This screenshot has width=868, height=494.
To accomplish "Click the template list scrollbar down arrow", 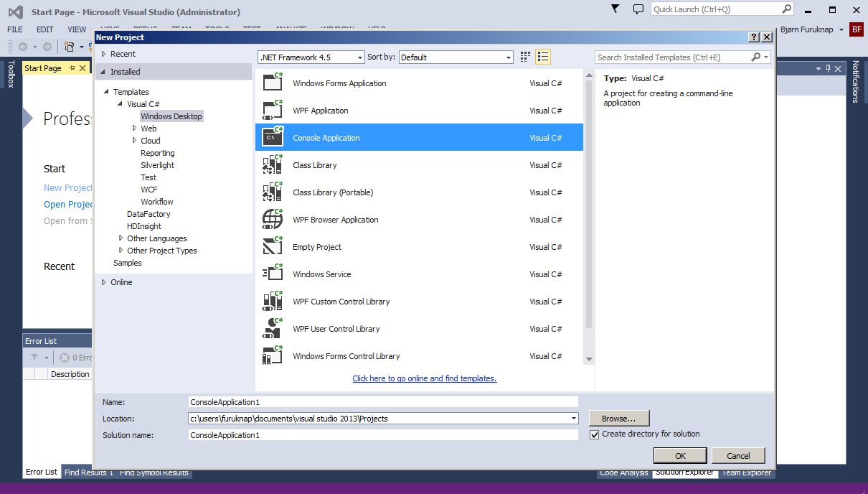I will tap(589, 359).
